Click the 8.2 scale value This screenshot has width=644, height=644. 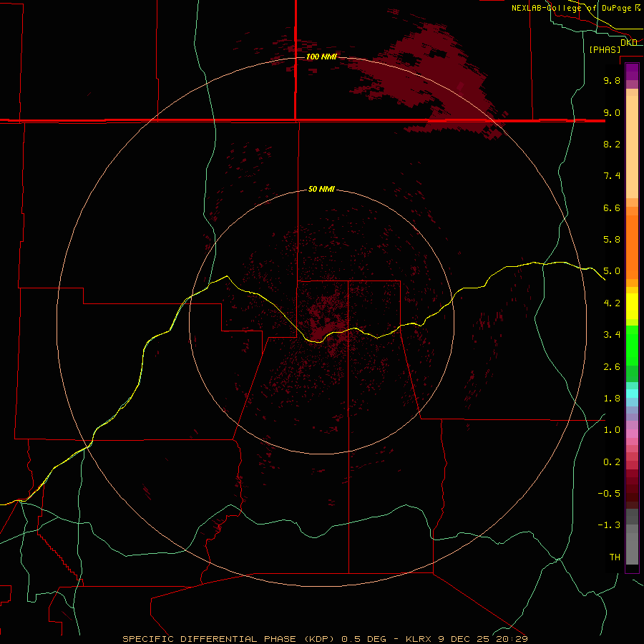(x=612, y=144)
